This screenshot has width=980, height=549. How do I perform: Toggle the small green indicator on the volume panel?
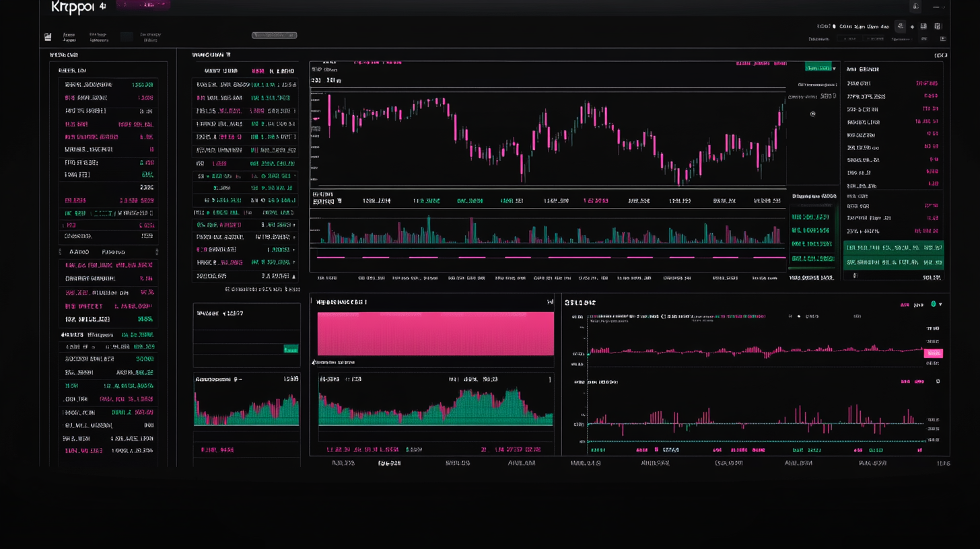pos(291,350)
